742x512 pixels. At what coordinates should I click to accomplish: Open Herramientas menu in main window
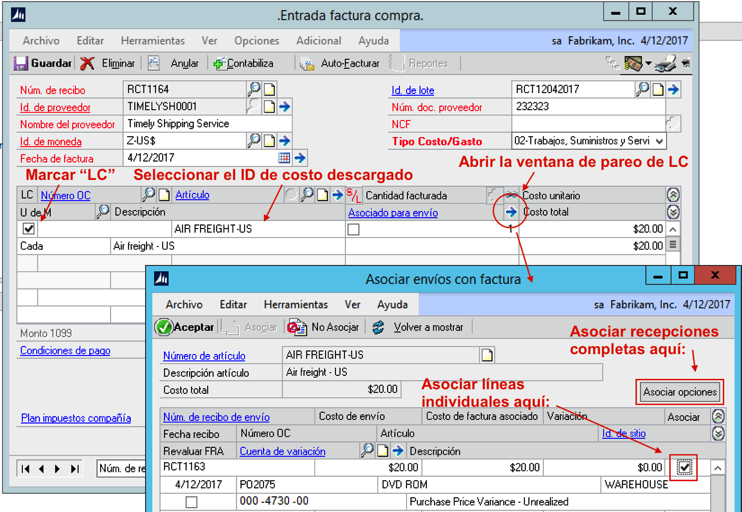coord(153,41)
